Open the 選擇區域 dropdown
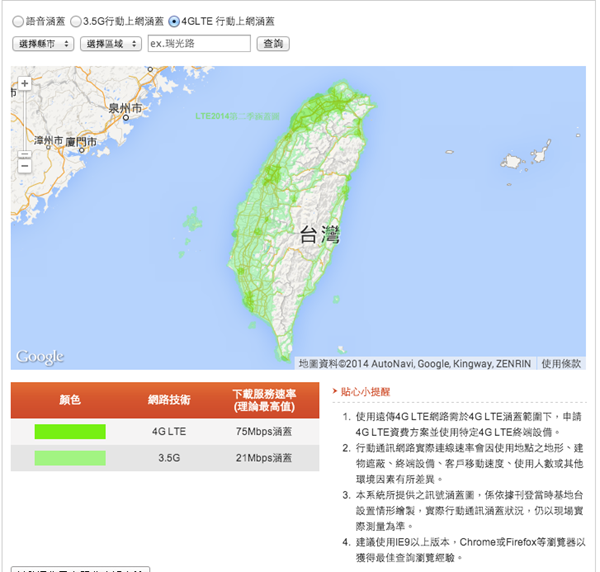 tap(111, 44)
